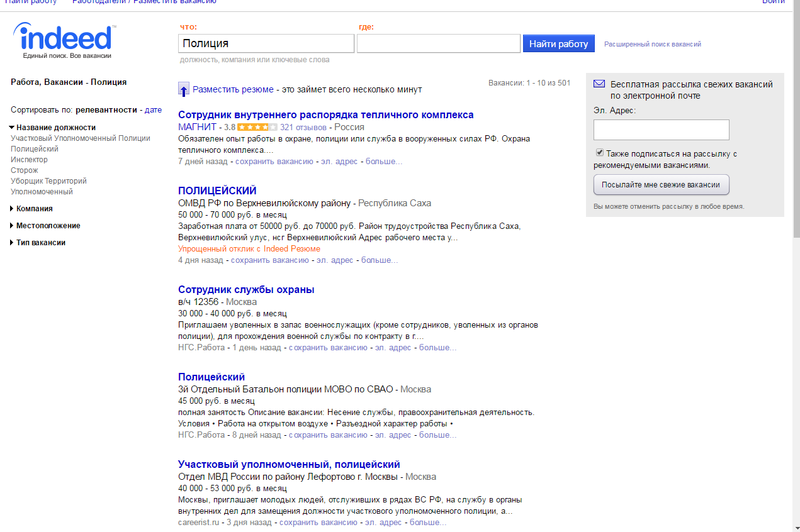Toggle recommended vacancies subscription checkbox

[x=600, y=153]
